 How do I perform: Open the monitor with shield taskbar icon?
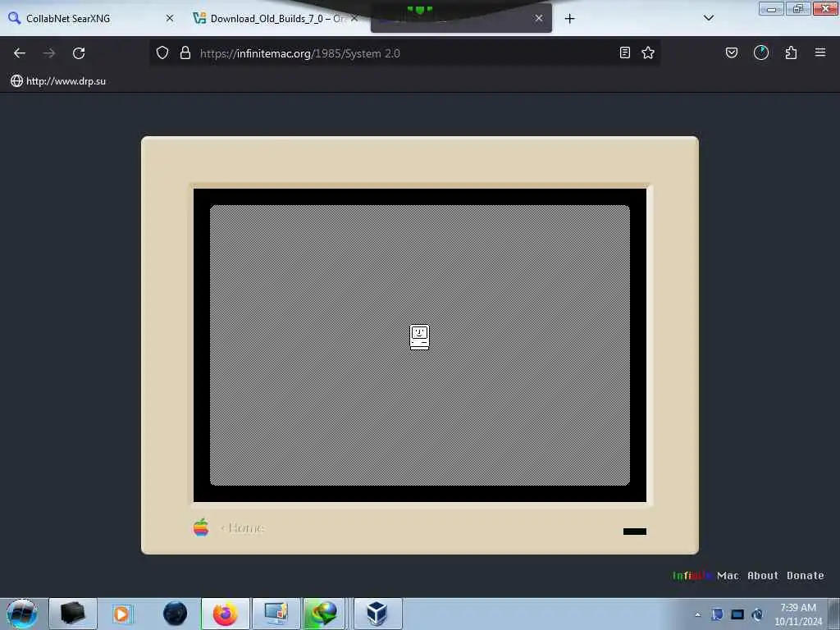pyautogui.click(x=276, y=614)
